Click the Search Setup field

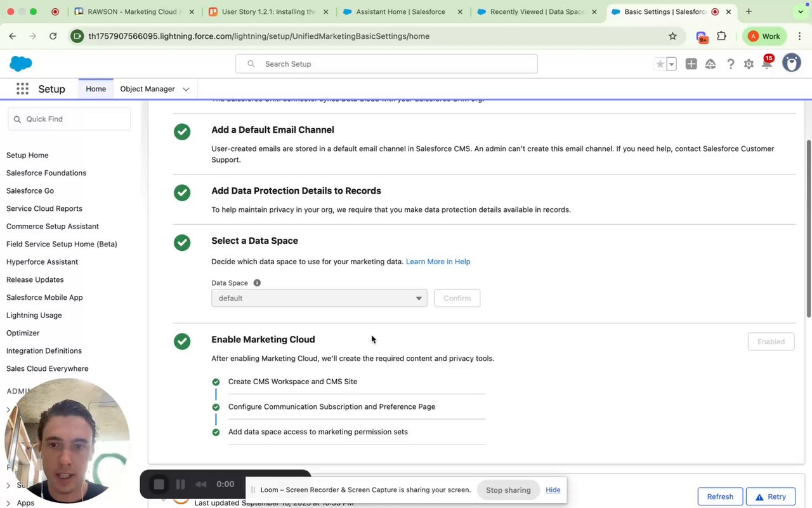coord(386,64)
